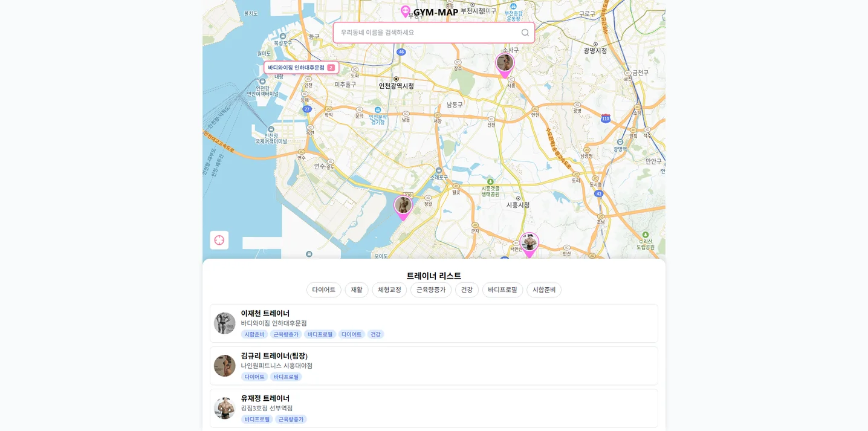The height and width of the screenshot is (431, 868).
Task: Switch to the 체형교정 filter
Action: coord(389,290)
